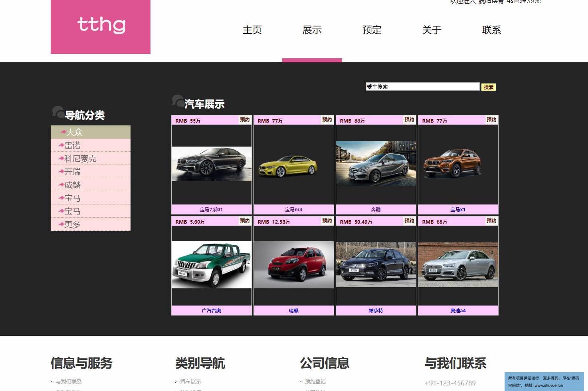Click the RMB 55万 price text
Viewport: 588px width, 391px height.
(188, 121)
